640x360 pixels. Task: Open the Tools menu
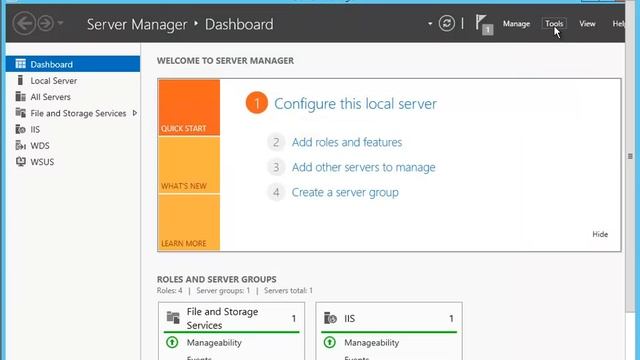pyautogui.click(x=554, y=24)
